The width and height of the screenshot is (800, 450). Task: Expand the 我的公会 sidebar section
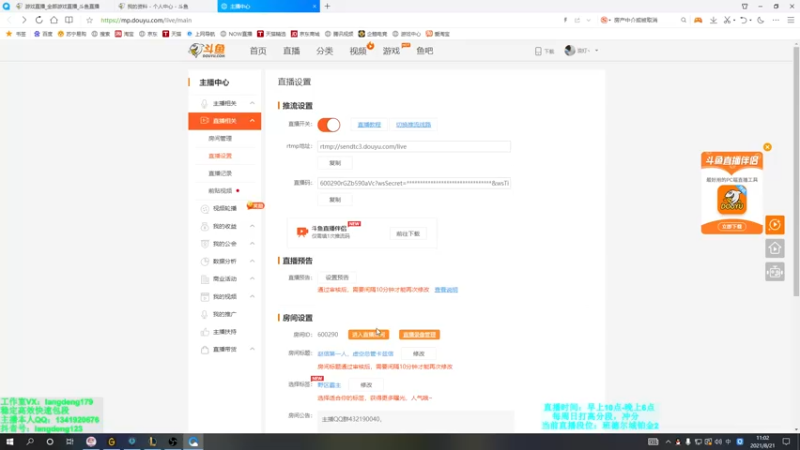pos(252,243)
